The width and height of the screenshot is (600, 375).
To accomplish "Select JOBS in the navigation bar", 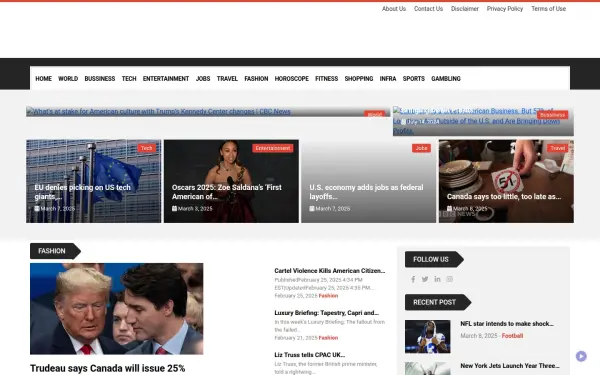I will coord(203,78).
